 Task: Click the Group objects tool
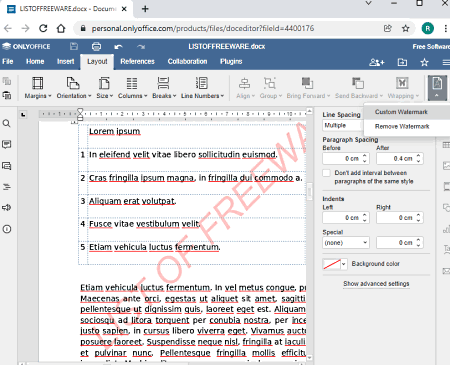pos(270,88)
